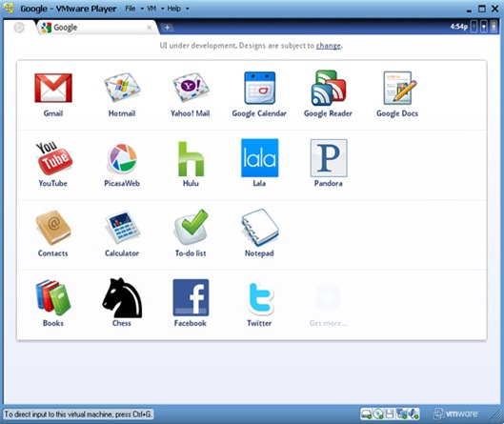The width and height of the screenshot is (504, 424).
Task: Launch the Google Calendar icon
Action: click(260, 88)
